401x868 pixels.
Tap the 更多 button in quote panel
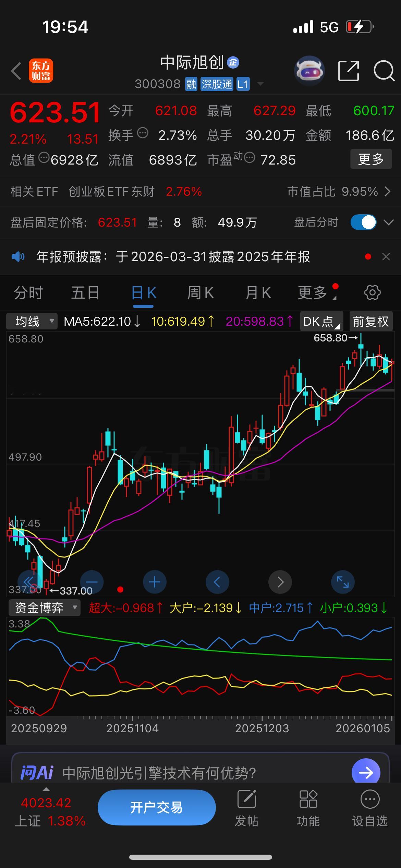tap(371, 159)
